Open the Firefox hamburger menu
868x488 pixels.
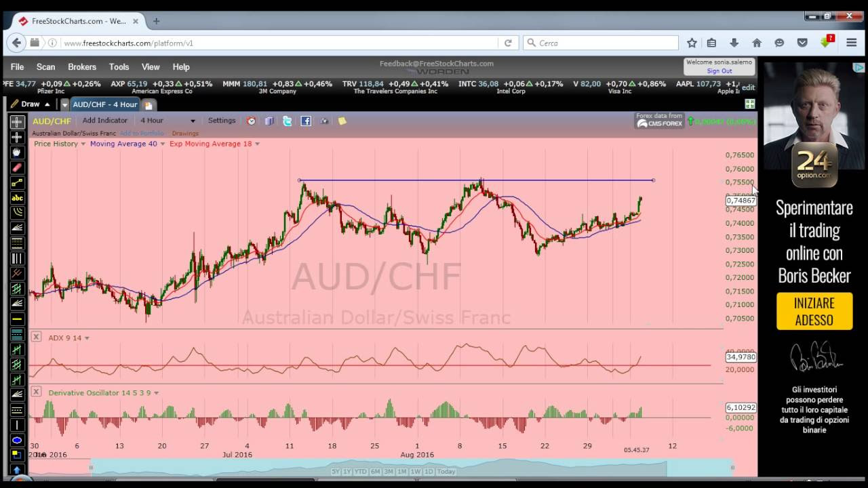(x=852, y=43)
